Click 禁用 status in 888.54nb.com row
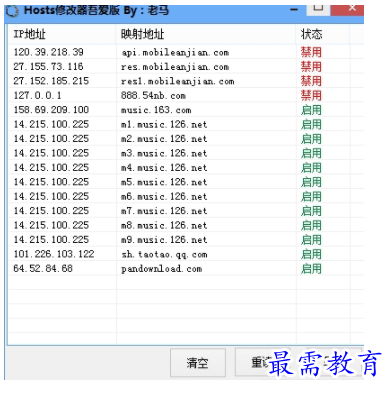This screenshot has width=390, height=395. click(x=311, y=96)
